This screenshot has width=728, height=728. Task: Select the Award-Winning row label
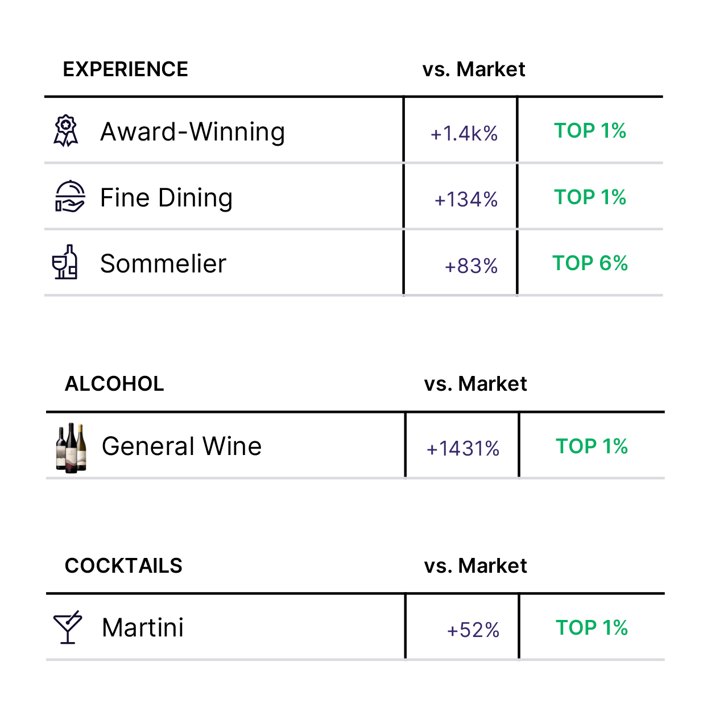[192, 132]
